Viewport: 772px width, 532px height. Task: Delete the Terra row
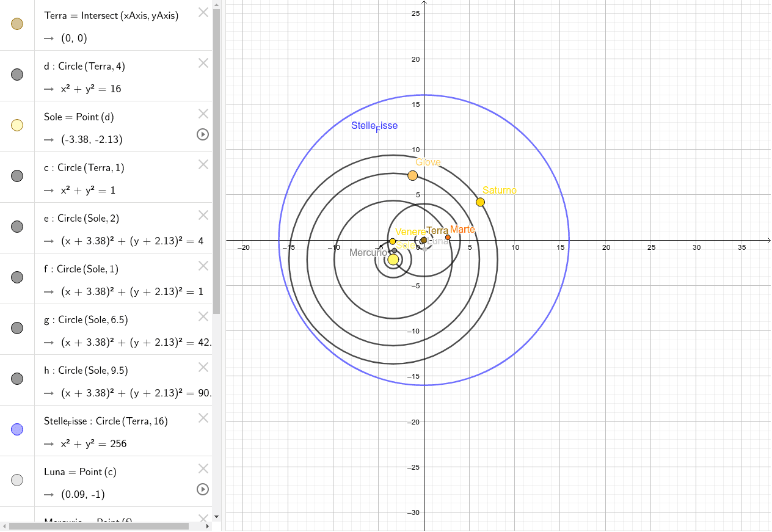point(203,12)
